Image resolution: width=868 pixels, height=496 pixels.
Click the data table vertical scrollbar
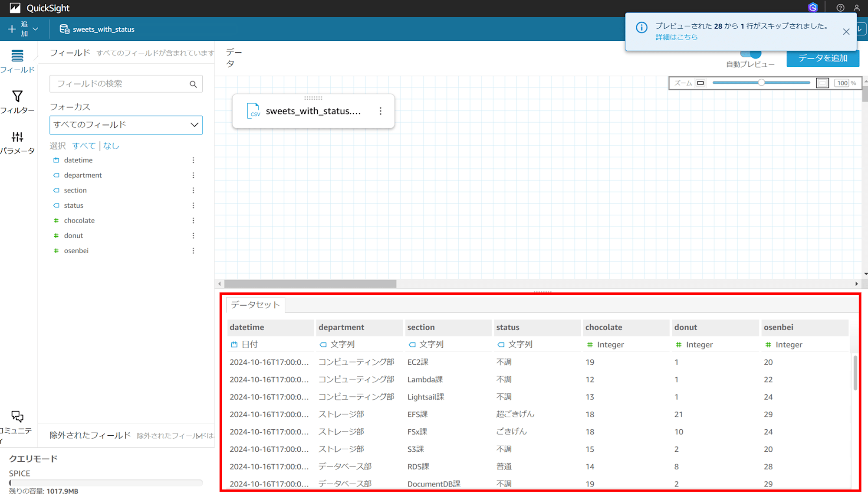[855, 373]
